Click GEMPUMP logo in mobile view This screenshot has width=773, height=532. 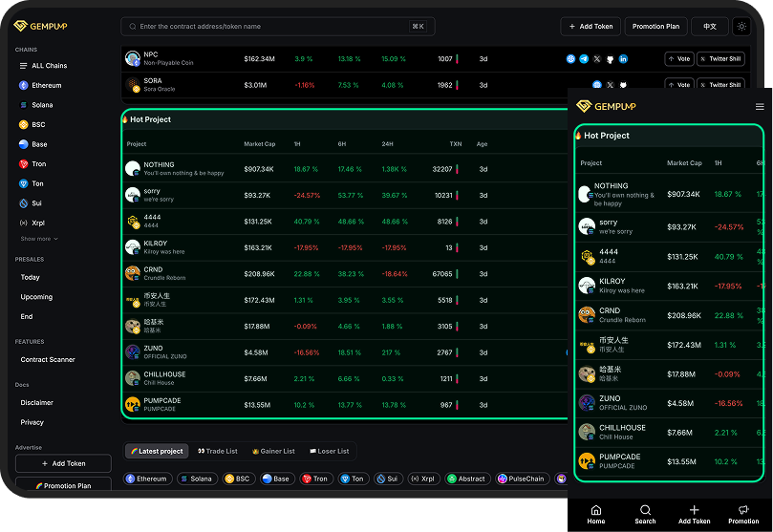[606, 106]
